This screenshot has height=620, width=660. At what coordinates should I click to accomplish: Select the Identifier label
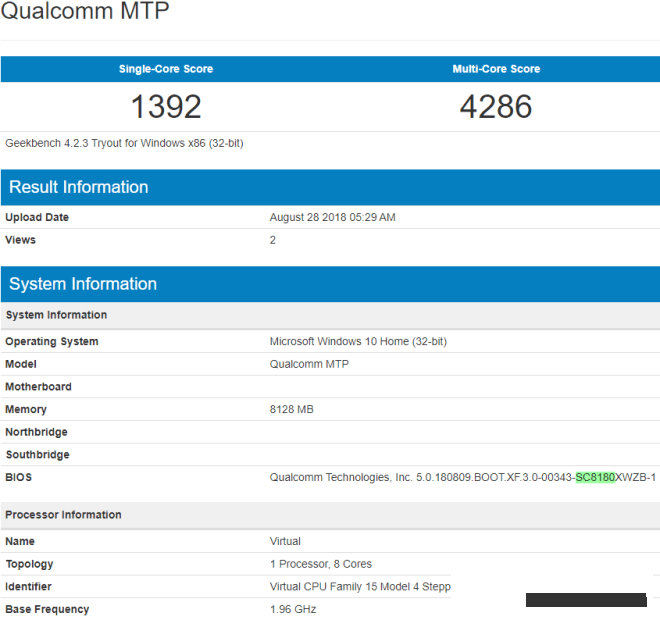28,587
